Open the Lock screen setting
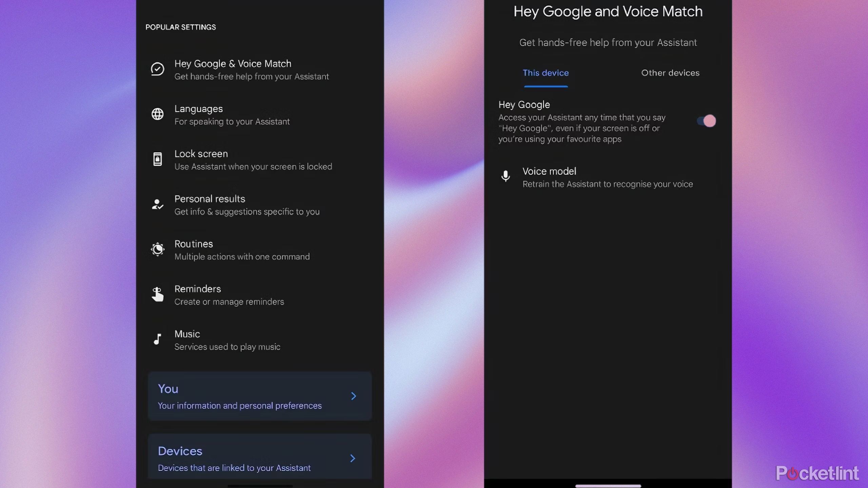The image size is (868, 488). pyautogui.click(x=260, y=160)
